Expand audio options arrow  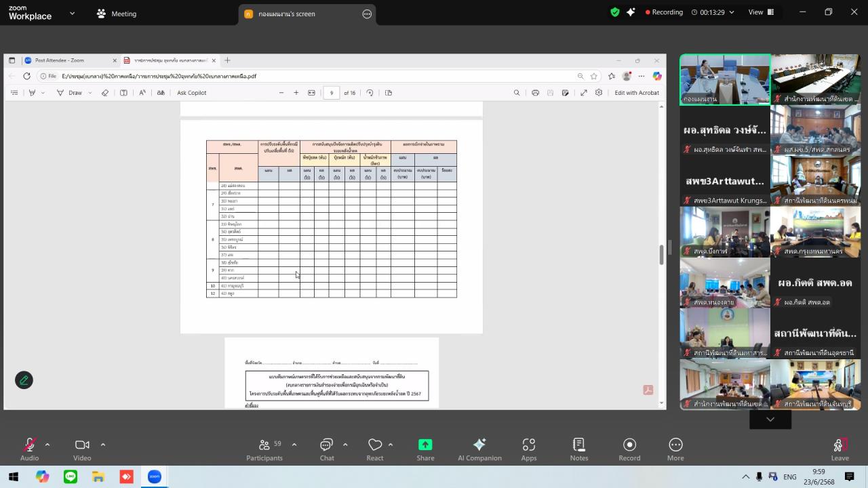click(47, 445)
